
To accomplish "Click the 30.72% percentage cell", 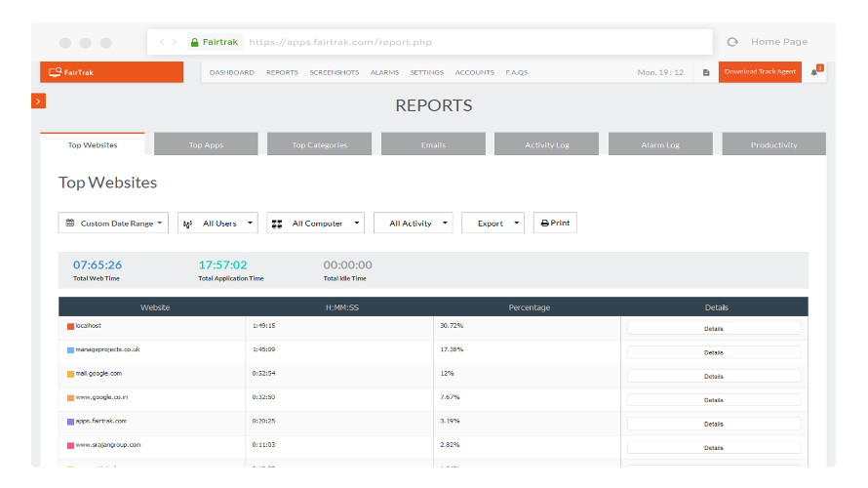I will (x=452, y=326).
